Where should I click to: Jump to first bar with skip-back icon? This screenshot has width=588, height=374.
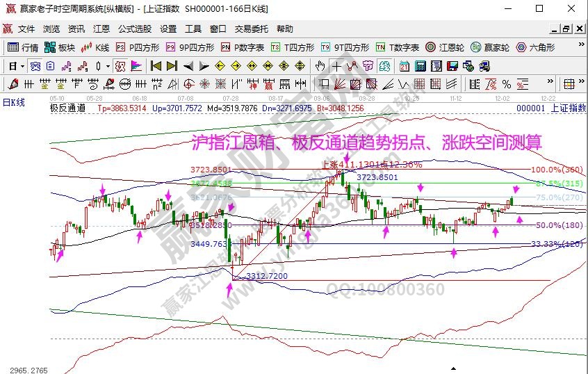[x=156, y=66]
